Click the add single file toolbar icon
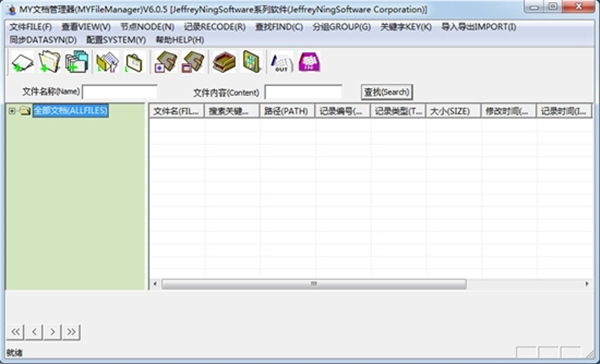 click(x=23, y=62)
